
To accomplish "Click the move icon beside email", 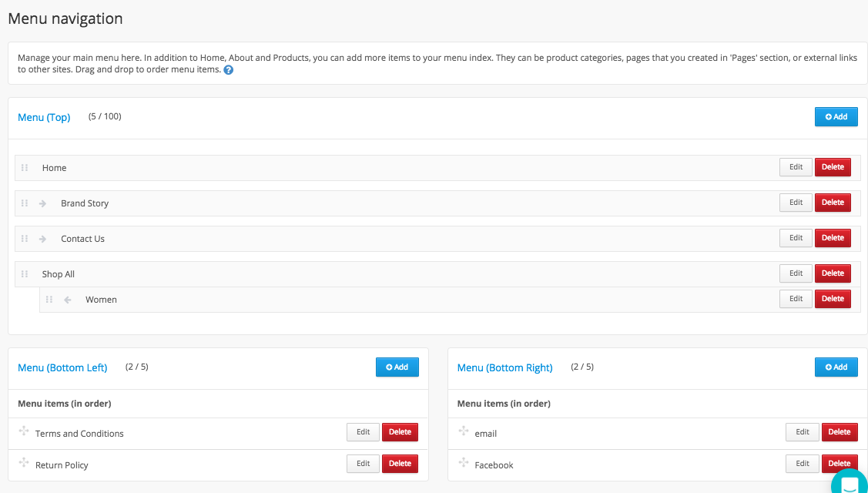I will coord(463,431).
